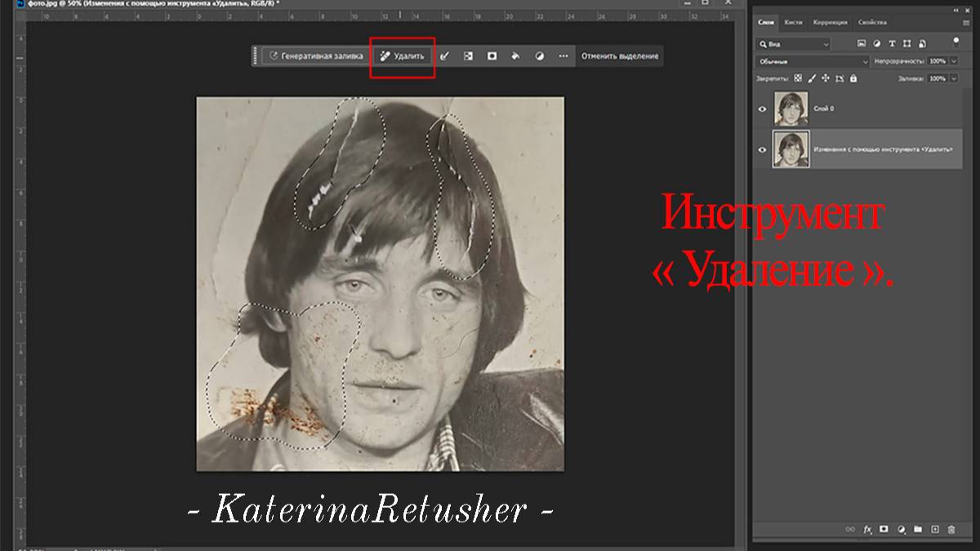Viewport: 980px width, 551px height.
Task: Switch to the Кисти tab
Action: pyautogui.click(x=793, y=22)
